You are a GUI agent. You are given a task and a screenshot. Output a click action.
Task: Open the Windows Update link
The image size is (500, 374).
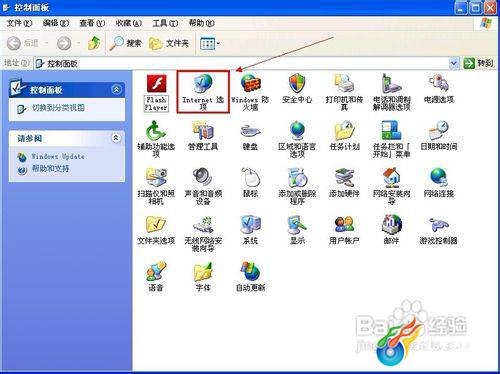[x=58, y=156]
